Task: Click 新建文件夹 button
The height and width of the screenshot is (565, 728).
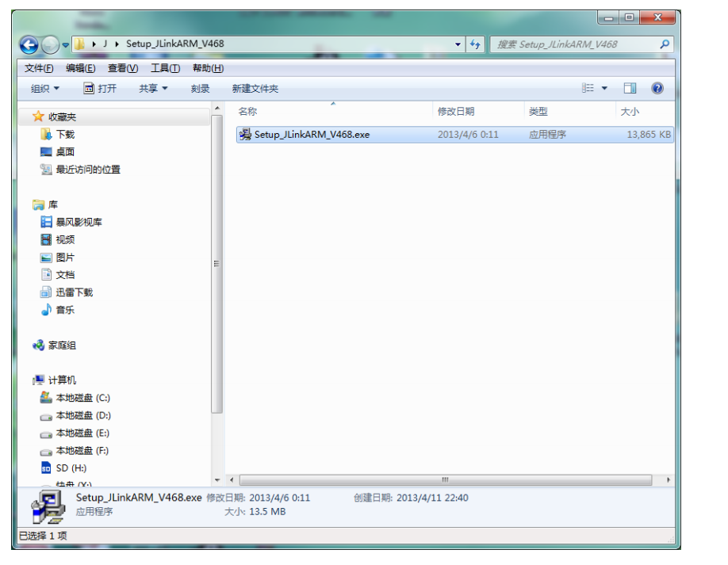Action: click(255, 88)
